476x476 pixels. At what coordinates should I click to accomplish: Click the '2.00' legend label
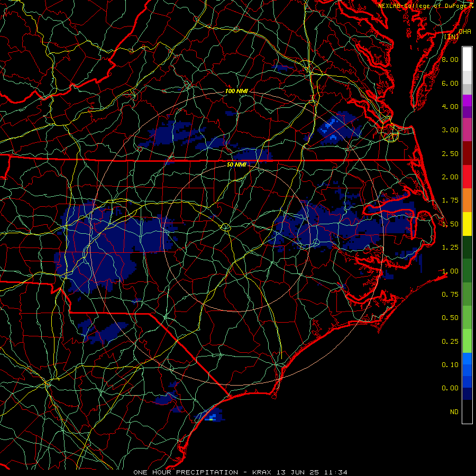point(450,177)
